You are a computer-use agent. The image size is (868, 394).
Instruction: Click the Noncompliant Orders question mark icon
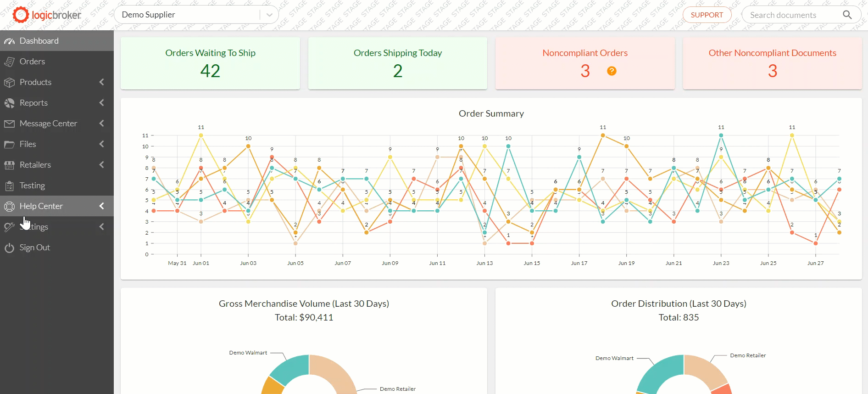(x=612, y=71)
